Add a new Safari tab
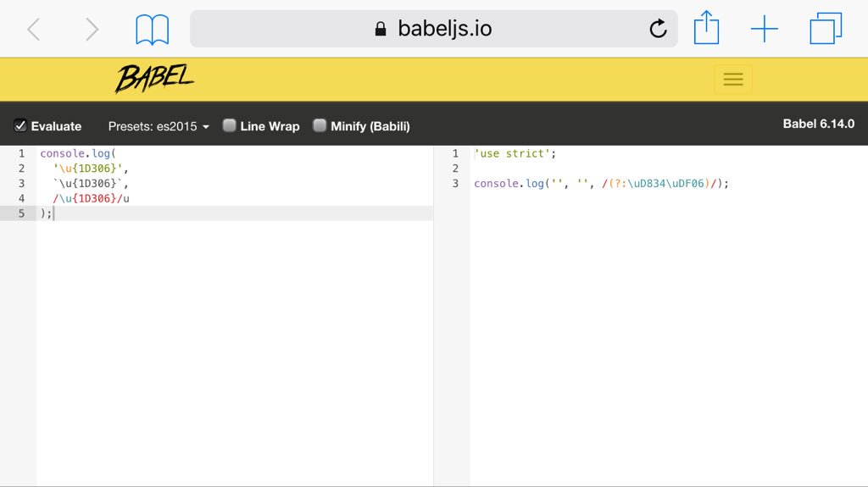Screen dimensions: 868x487 [765, 29]
